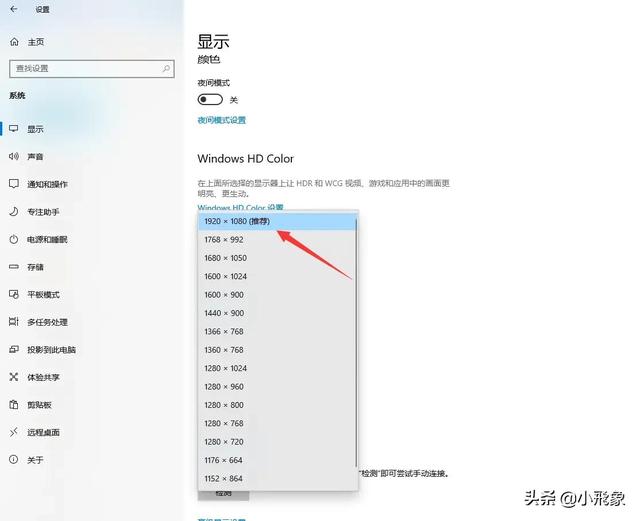Choose 1280 × 960 from the list
The height and width of the screenshot is (521, 640).
[x=277, y=387]
